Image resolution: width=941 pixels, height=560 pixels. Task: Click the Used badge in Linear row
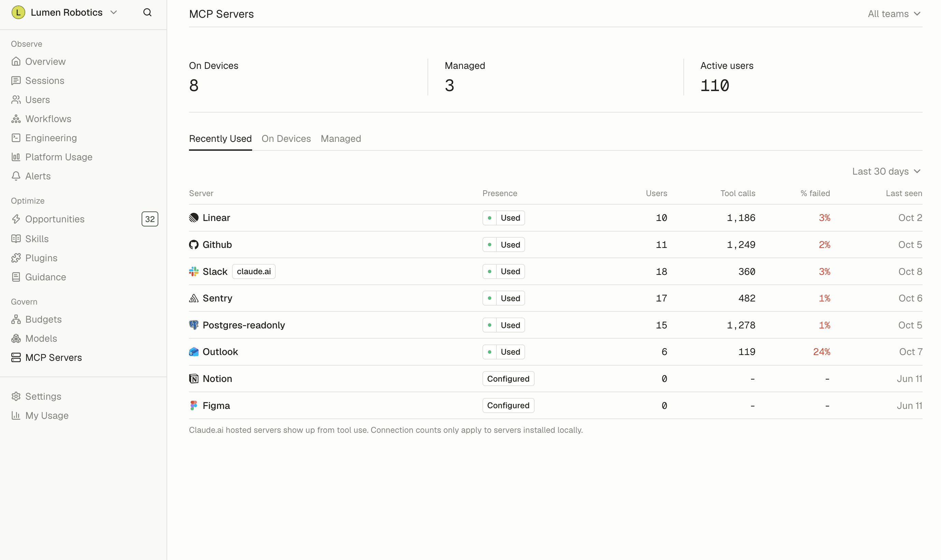(x=504, y=218)
